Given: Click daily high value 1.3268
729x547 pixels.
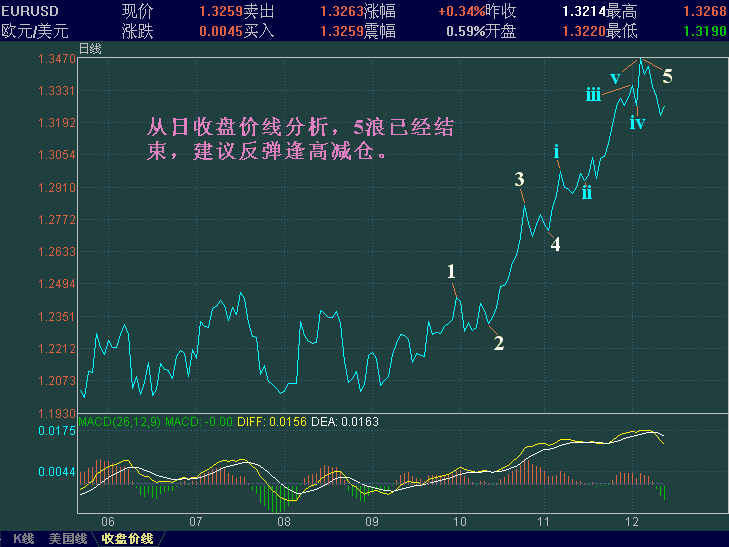Looking at the screenshot, I should (x=704, y=11).
